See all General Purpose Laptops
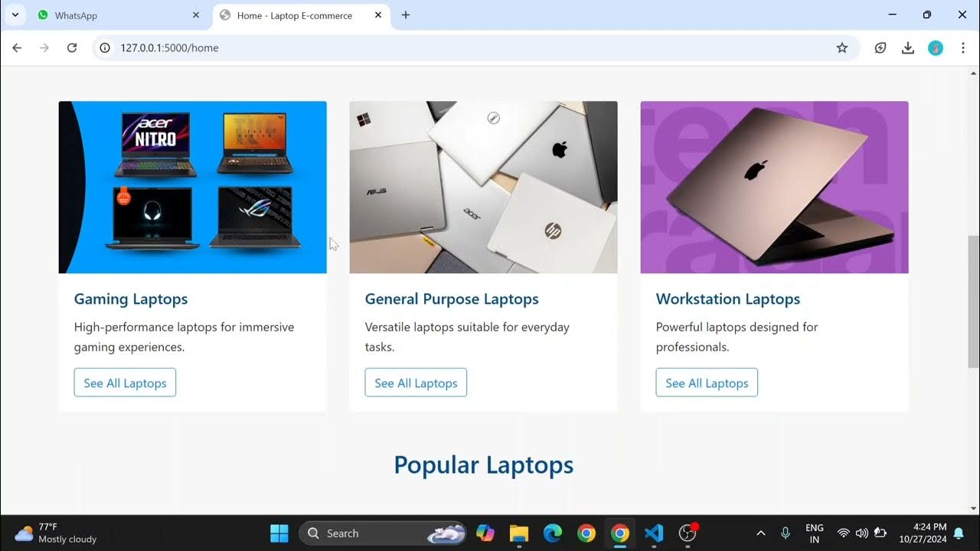 [x=416, y=383]
